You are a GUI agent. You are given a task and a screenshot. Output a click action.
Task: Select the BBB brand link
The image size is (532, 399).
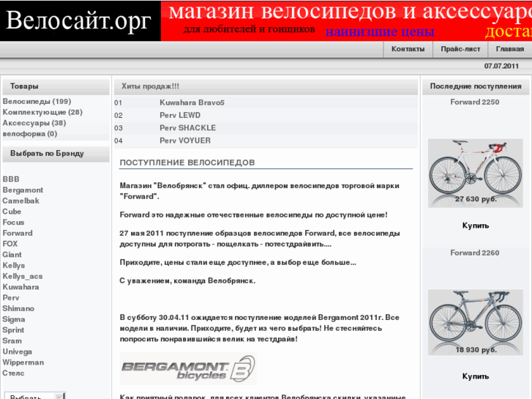pyautogui.click(x=11, y=179)
